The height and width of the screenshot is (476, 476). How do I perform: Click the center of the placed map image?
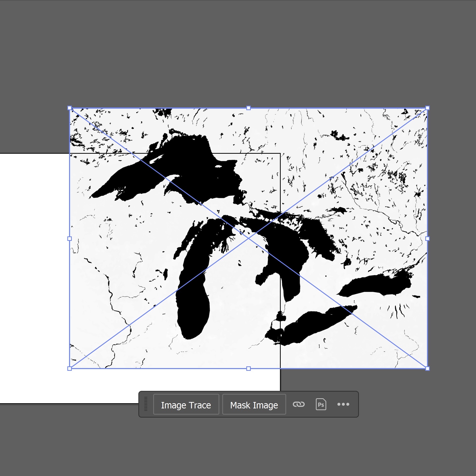pyautogui.click(x=248, y=238)
